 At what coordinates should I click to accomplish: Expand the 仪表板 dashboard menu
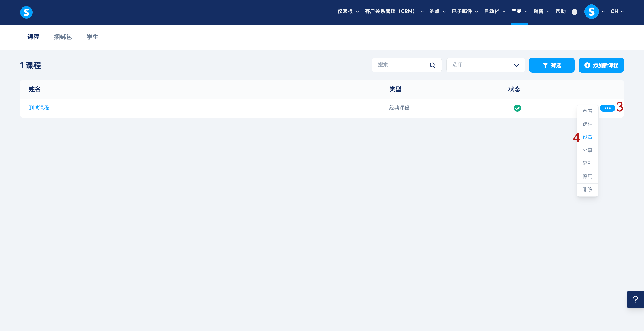[348, 11]
